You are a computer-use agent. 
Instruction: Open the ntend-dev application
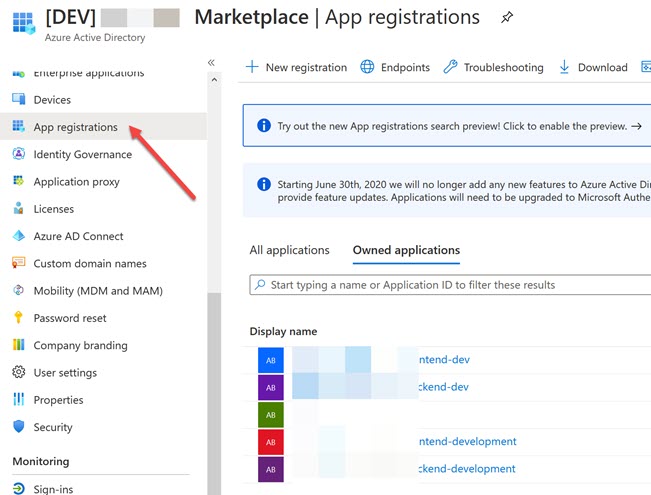(444, 359)
